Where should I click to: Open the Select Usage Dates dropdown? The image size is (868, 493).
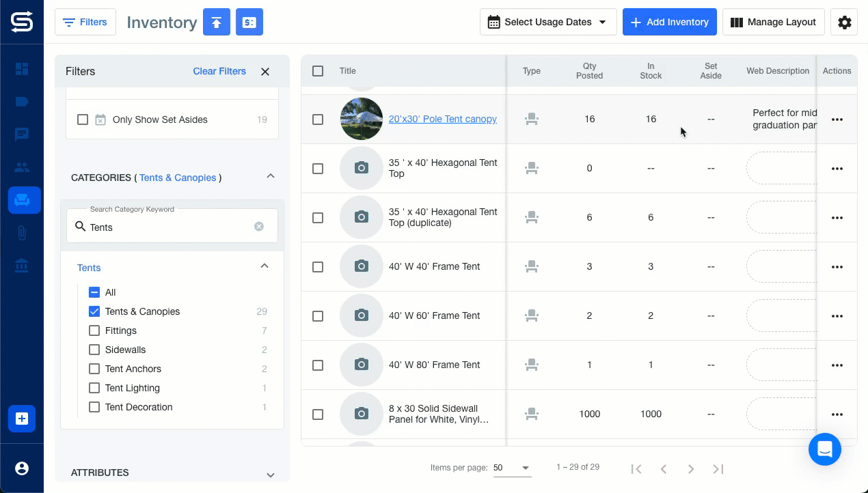(x=548, y=23)
